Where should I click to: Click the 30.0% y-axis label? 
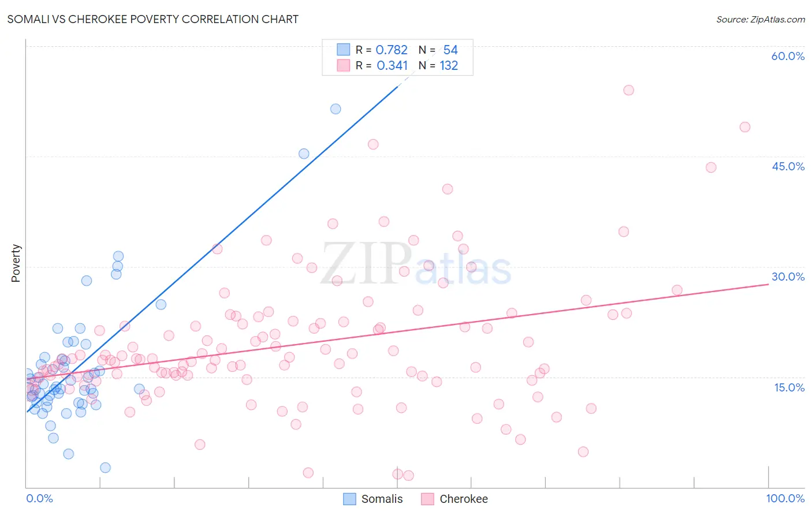tap(788, 277)
